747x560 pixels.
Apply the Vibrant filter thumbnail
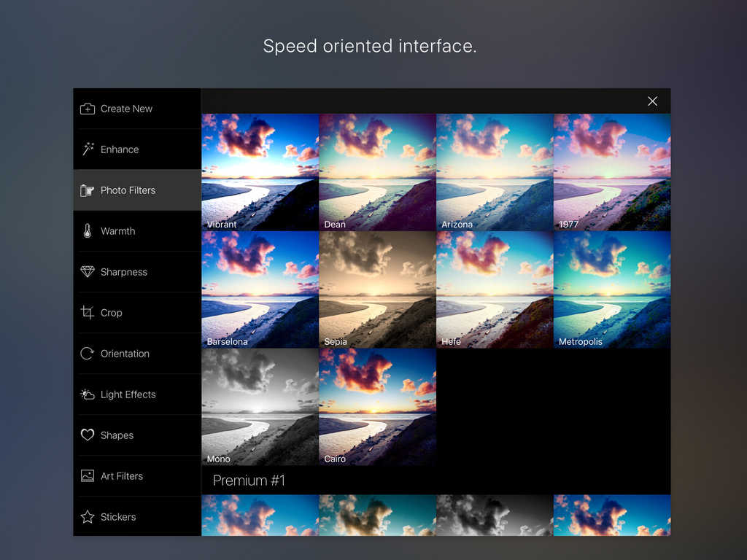pyautogui.click(x=260, y=172)
